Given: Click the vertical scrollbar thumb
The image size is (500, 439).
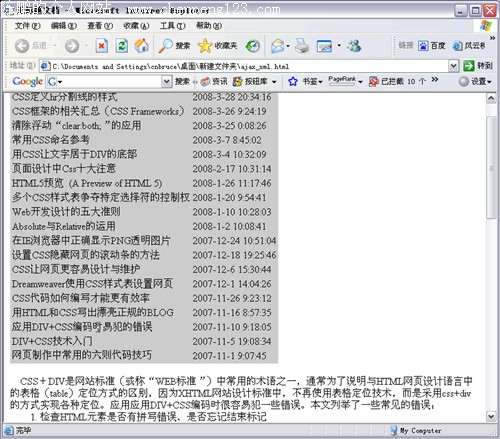Looking at the screenshot, I should click(x=491, y=167).
